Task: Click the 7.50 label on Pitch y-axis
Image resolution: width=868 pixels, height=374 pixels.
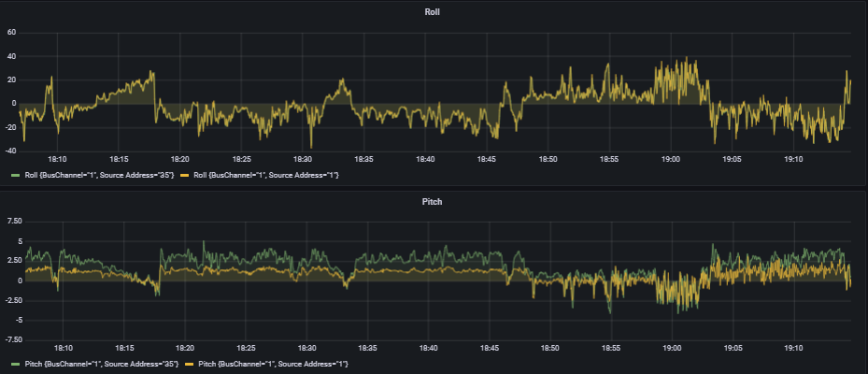Action: (14, 221)
